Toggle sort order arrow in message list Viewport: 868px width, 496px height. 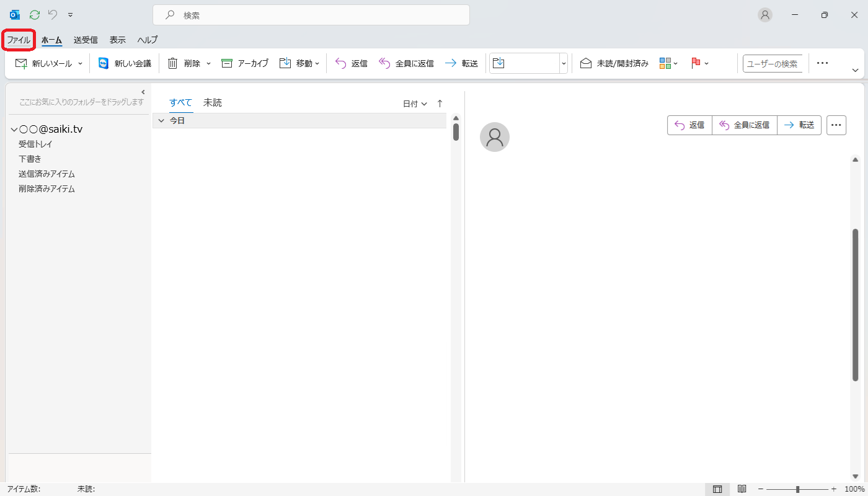tap(440, 104)
